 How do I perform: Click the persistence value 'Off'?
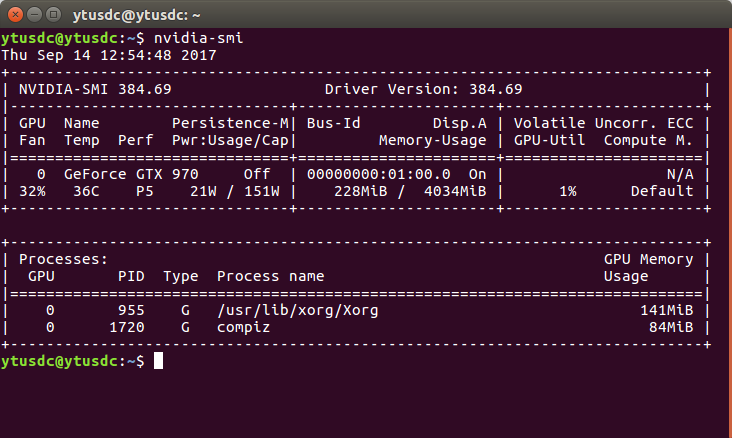257,174
